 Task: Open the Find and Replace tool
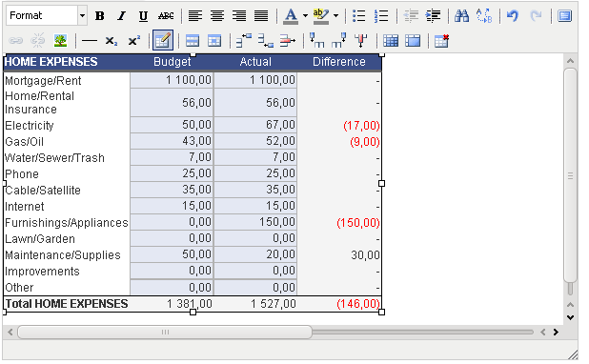[x=484, y=16]
